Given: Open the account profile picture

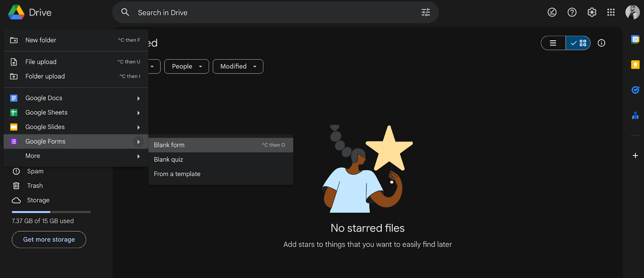Looking at the screenshot, I should point(632,12).
